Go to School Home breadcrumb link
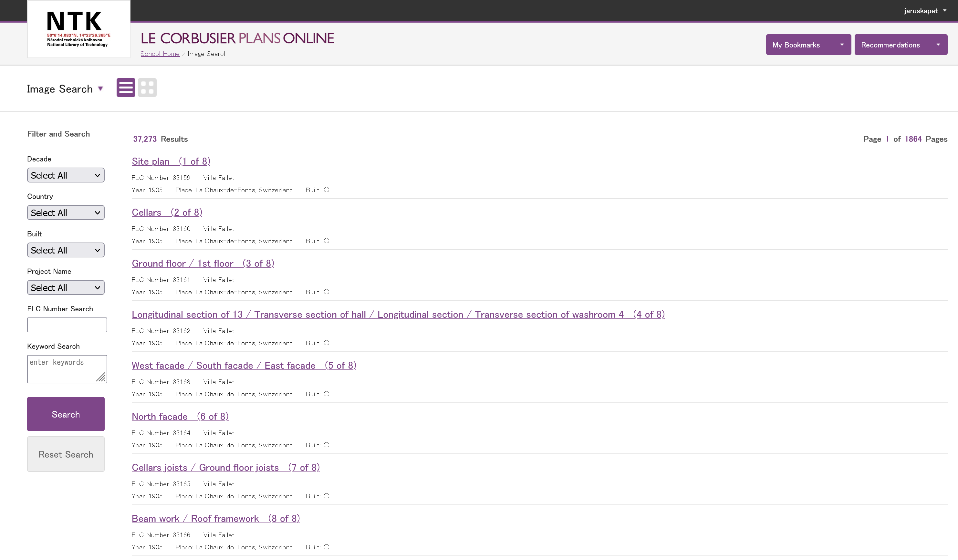 (x=160, y=54)
